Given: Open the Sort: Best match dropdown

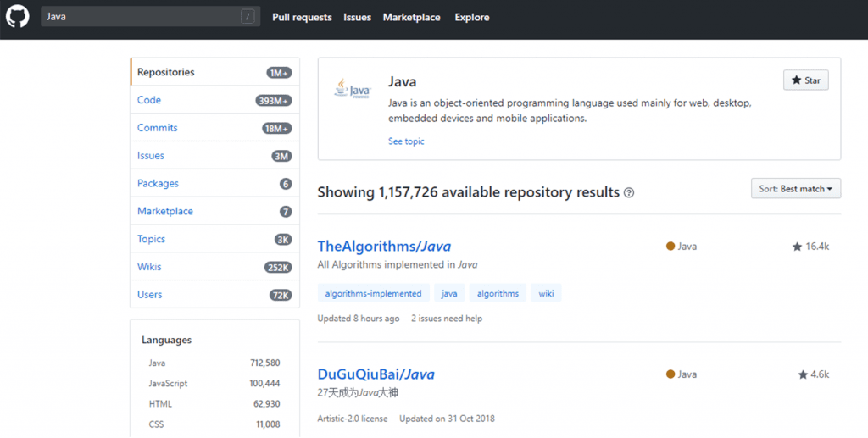Looking at the screenshot, I should coord(795,189).
